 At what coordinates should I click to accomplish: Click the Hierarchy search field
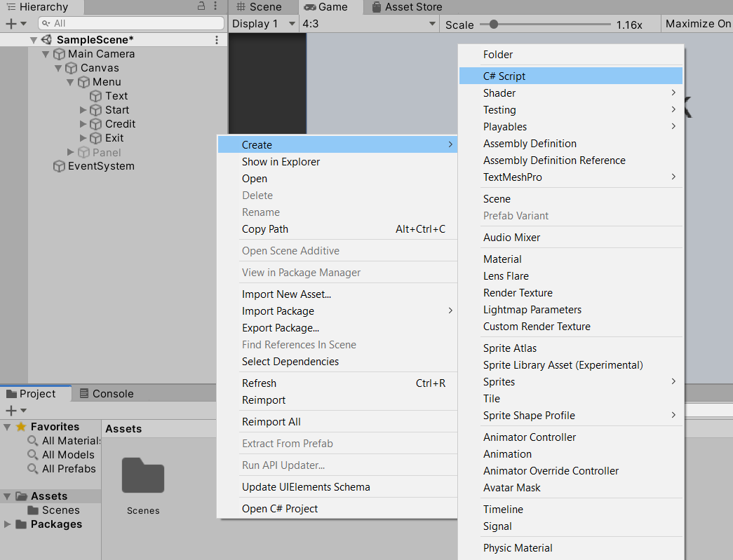(x=133, y=23)
